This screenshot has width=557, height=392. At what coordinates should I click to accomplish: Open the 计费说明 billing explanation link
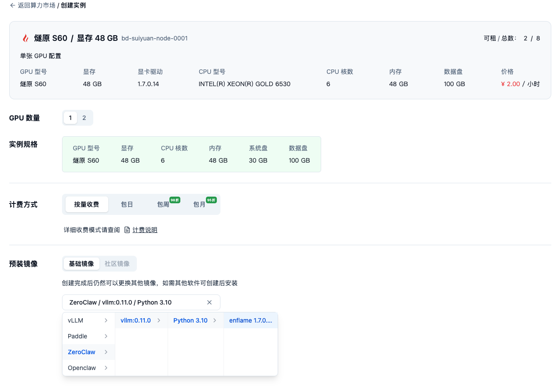click(145, 230)
